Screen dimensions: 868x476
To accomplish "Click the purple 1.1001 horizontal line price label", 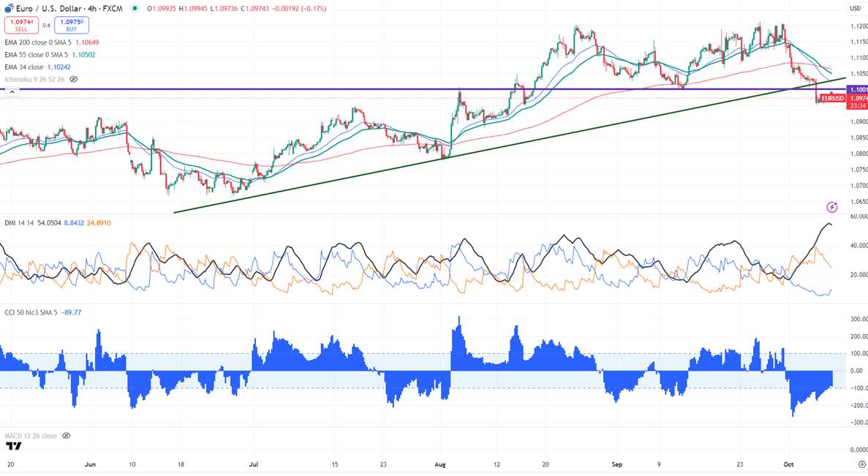I will click(x=858, y=89).
